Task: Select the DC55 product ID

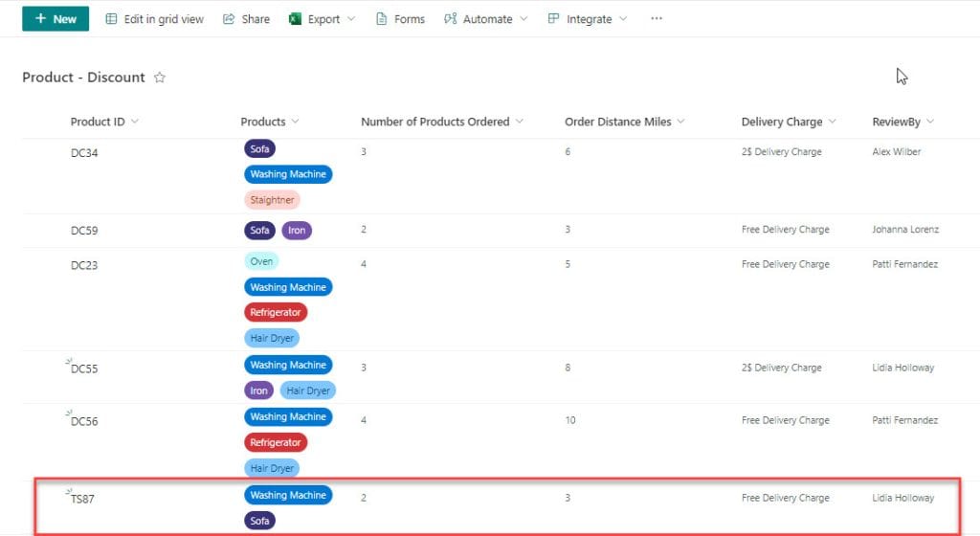Action: point(84,369)
